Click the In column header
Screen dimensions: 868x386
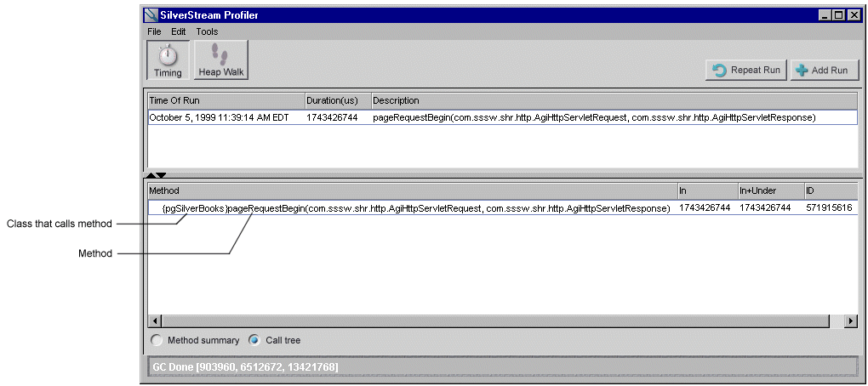coord(707,190)
